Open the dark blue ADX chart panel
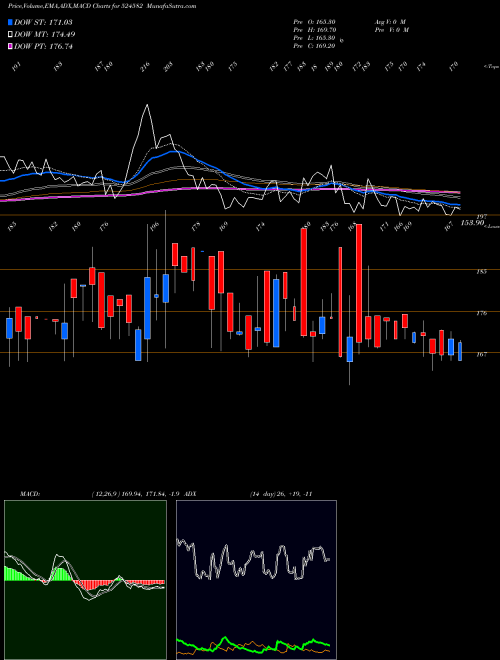The width and height of the screenshot is (500, 660). click(x=256, y=580)
